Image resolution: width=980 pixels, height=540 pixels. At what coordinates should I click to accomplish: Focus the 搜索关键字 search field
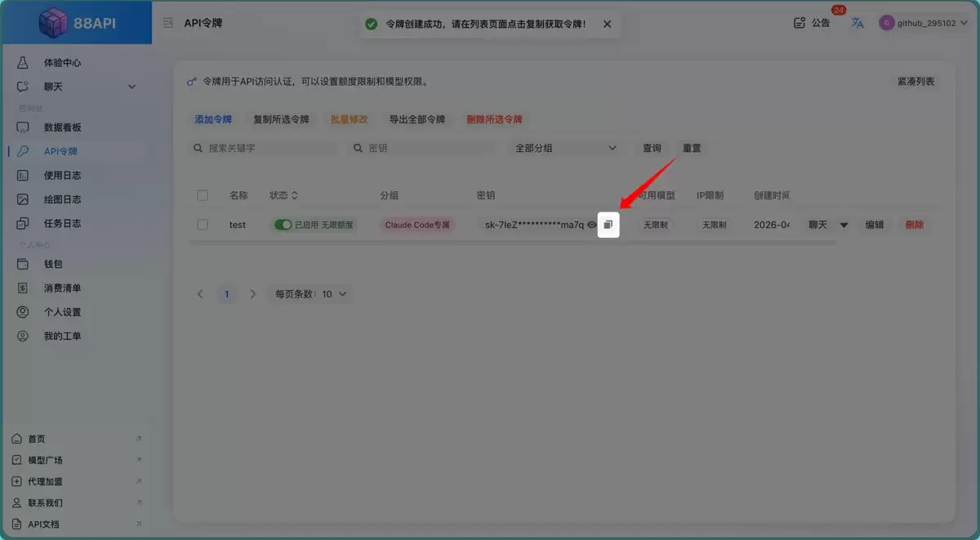point(263,149)
